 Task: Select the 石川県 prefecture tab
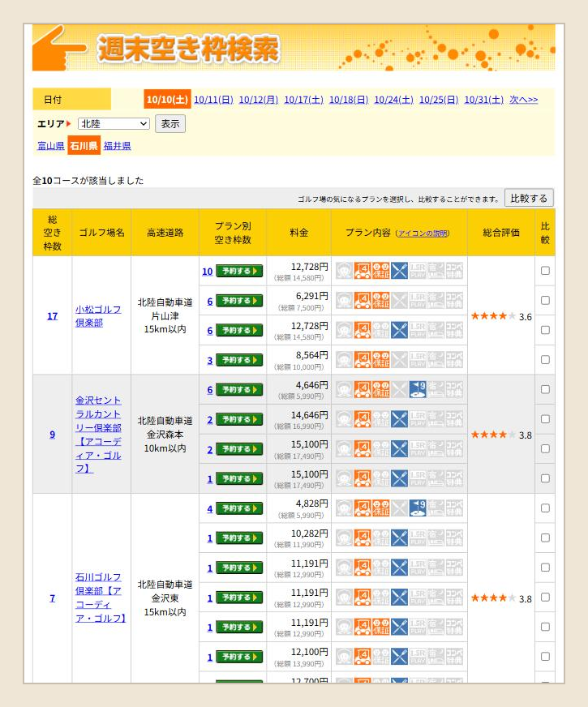(x=84, y=146)
